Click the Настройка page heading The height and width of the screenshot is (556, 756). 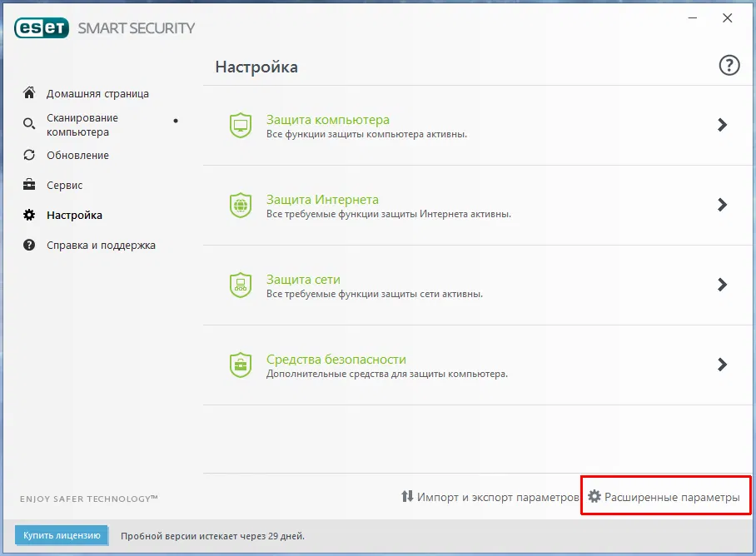tap(256, 67)
